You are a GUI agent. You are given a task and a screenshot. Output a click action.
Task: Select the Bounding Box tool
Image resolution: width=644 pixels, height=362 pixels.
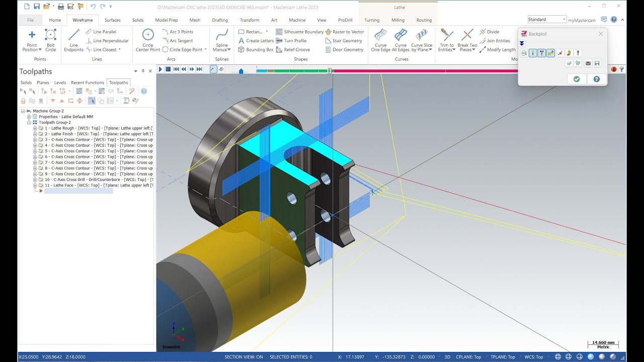coord(256,50)
